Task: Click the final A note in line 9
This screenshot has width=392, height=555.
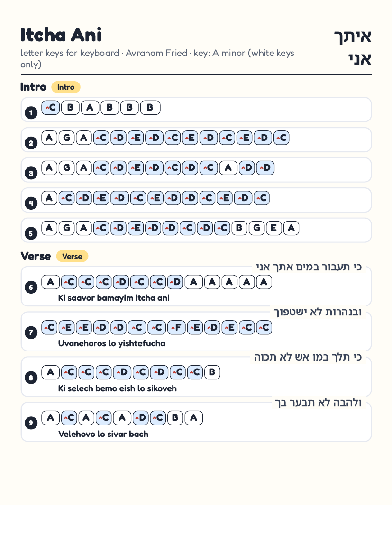Action: (193, 418)
